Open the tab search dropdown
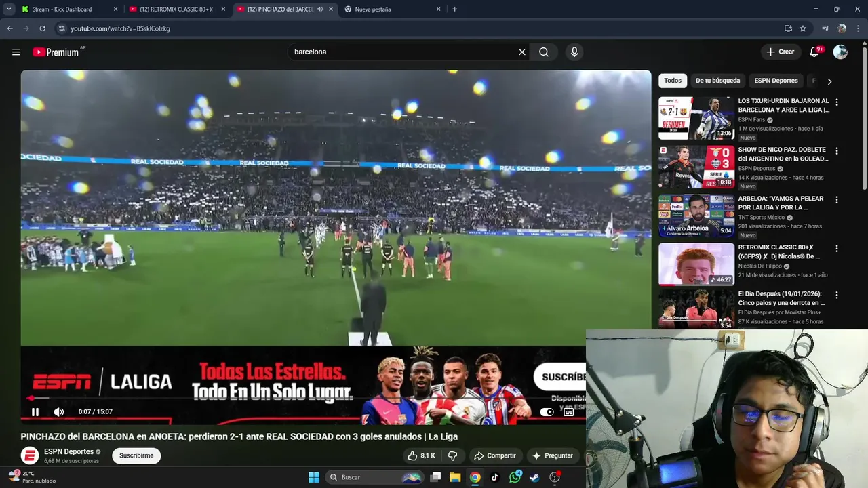 coord(9,9)
